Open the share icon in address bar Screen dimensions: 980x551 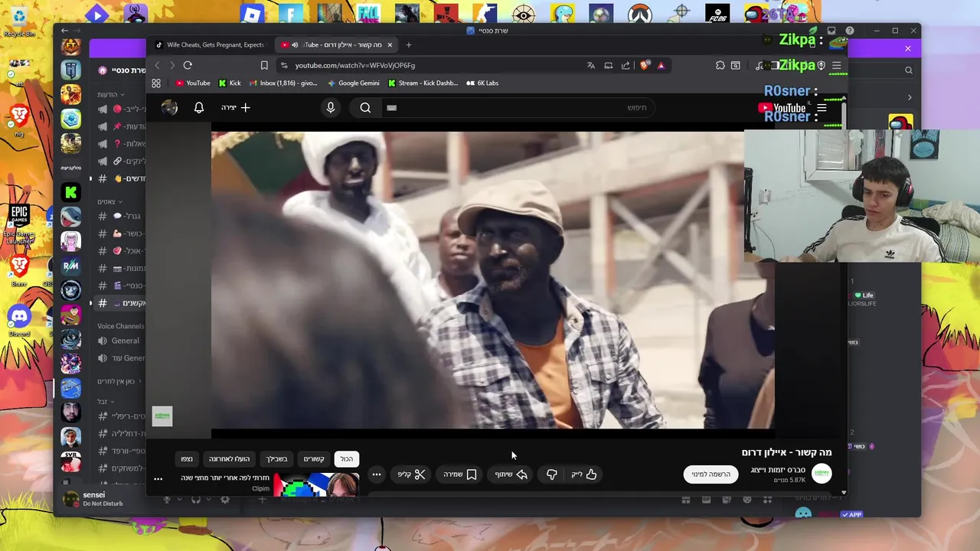626,65
